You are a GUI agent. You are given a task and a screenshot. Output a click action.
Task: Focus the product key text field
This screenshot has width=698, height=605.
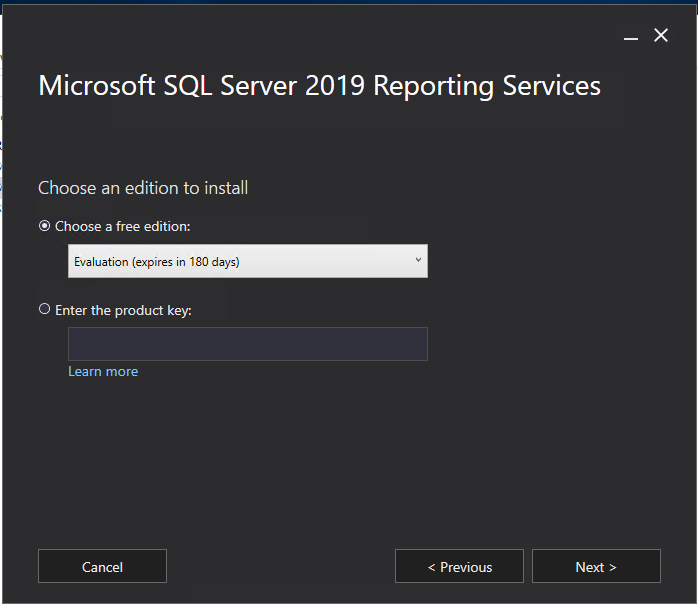[x=247, y=344]
